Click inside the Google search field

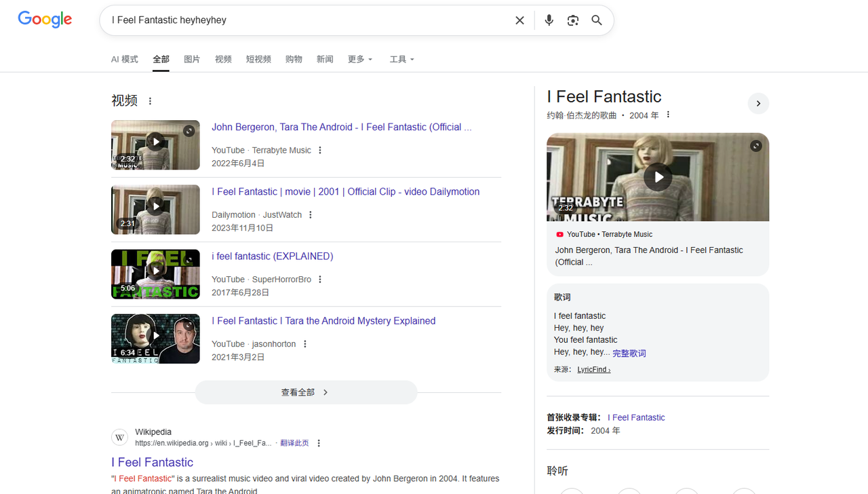(x=305, y=20)
